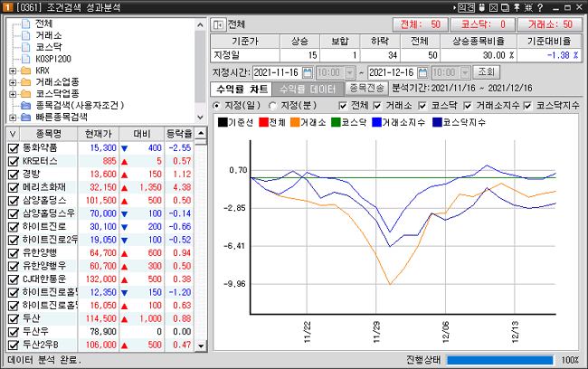Click the 빠른종목검색 blue folder icon
Viewport: 588px width, 369px height.
pos(26,117)
